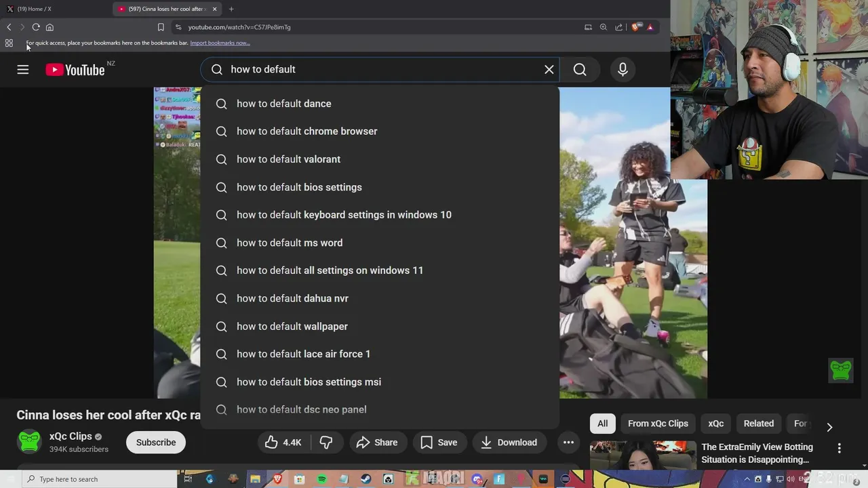Close the Cinna YouTube tab
The height and width of the screenshot is (488, 868).
tap(215, 9)
